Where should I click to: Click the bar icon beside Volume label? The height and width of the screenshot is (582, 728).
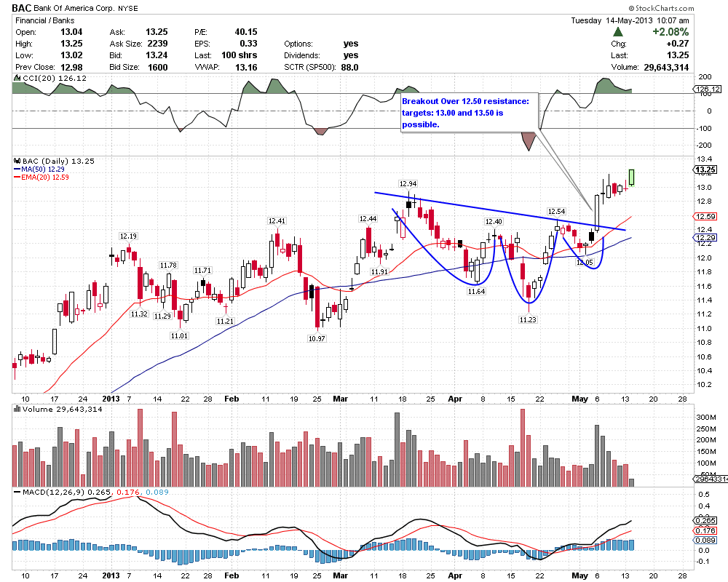[x=17, y=409]
